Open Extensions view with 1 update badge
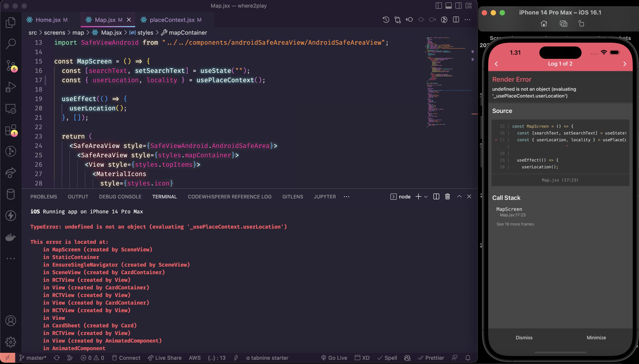The width and height of the screenshot is (639, 364). pyautogui.click(x=11, y=130)
